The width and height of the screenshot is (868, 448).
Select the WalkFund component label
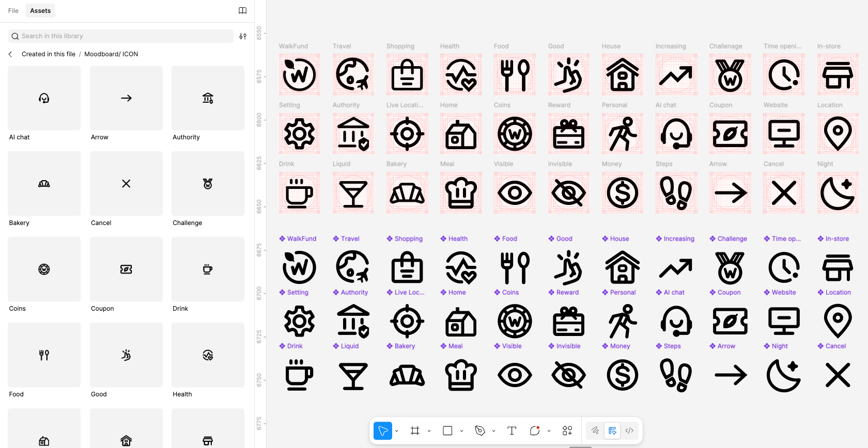point(298,239)
